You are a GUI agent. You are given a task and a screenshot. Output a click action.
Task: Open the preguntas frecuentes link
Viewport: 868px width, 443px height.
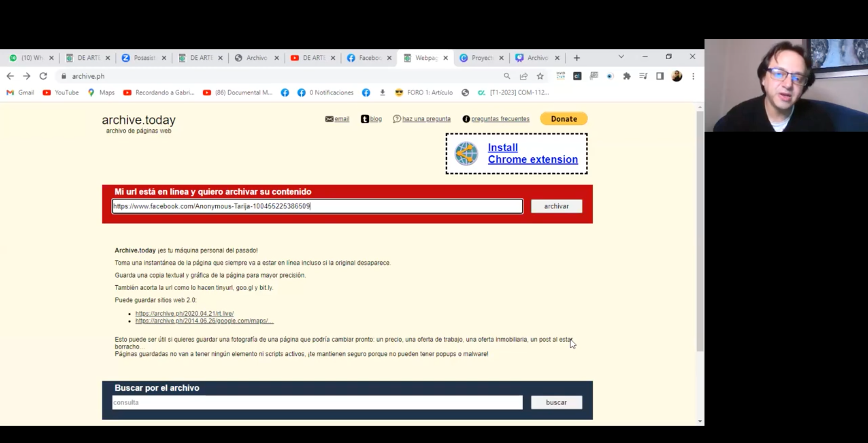500,119
